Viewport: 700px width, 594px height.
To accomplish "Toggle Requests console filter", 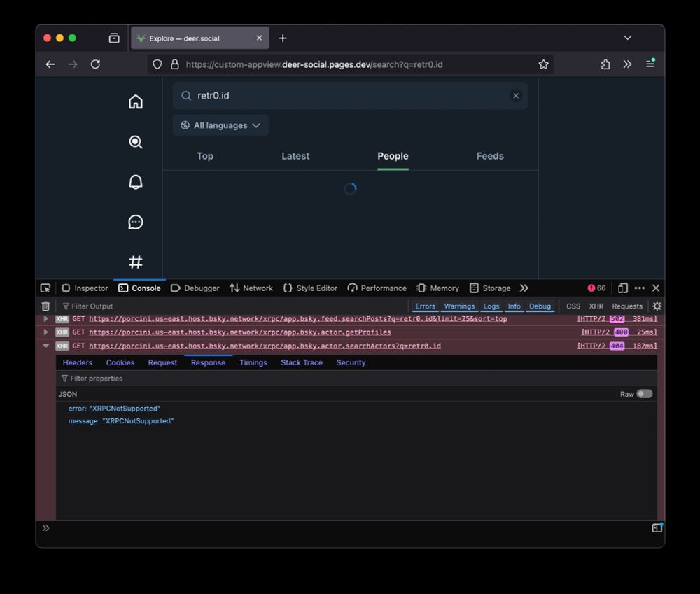I will click(x=627, y=306).
